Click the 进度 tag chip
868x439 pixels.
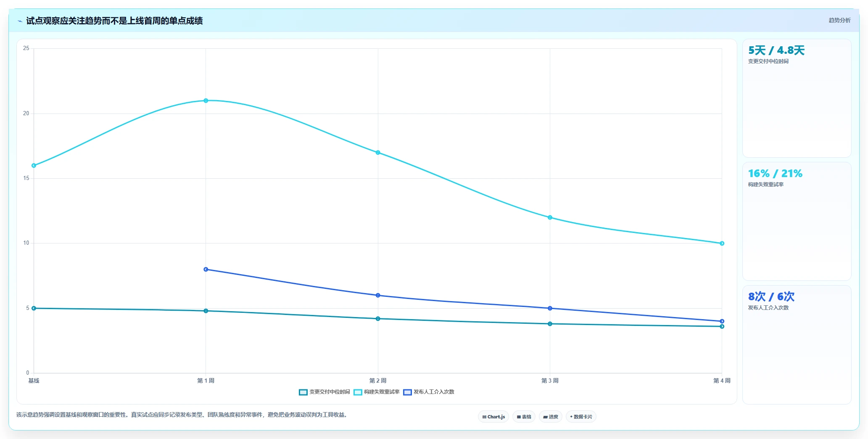click(551, 417)
